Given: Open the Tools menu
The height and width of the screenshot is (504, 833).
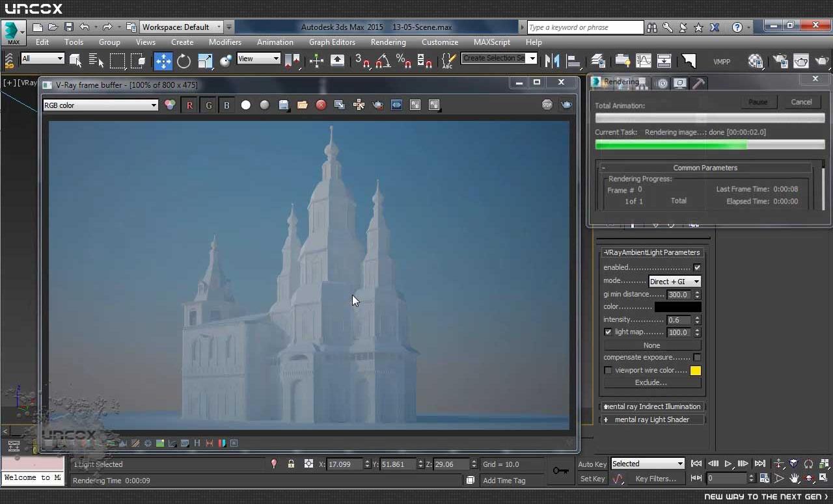Looking at the screenshot, I should (x=74, y=42).
